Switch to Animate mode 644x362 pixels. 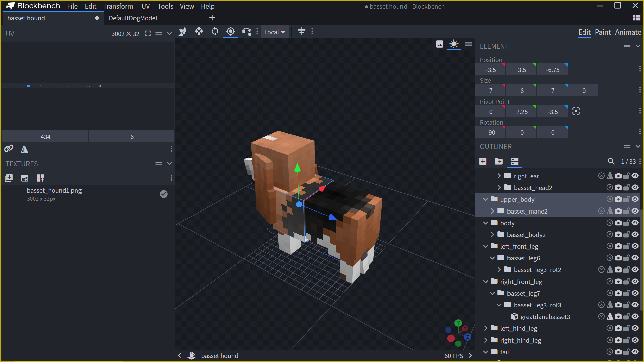[628, 32]
